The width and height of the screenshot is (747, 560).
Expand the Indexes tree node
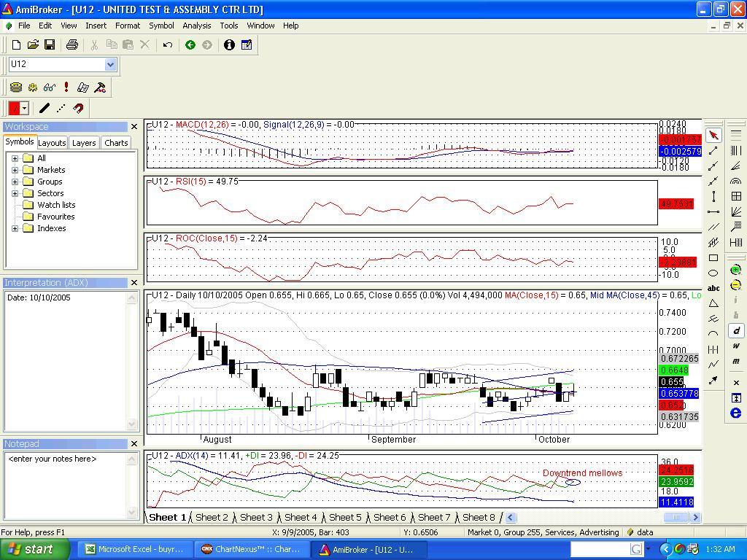point(15,228)
